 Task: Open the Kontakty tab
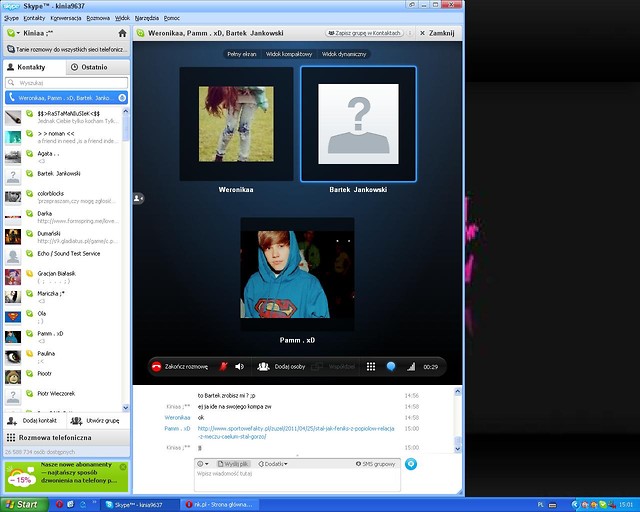click(x=34, y=67)
